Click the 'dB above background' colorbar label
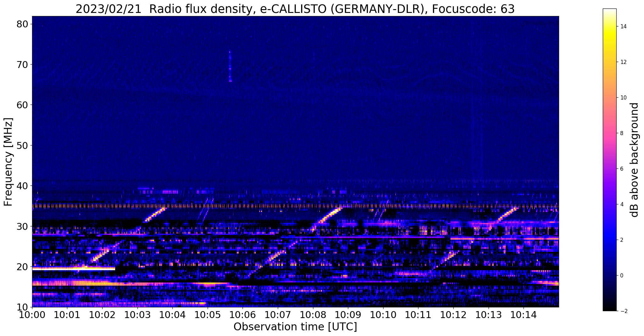 coord(634,160)
